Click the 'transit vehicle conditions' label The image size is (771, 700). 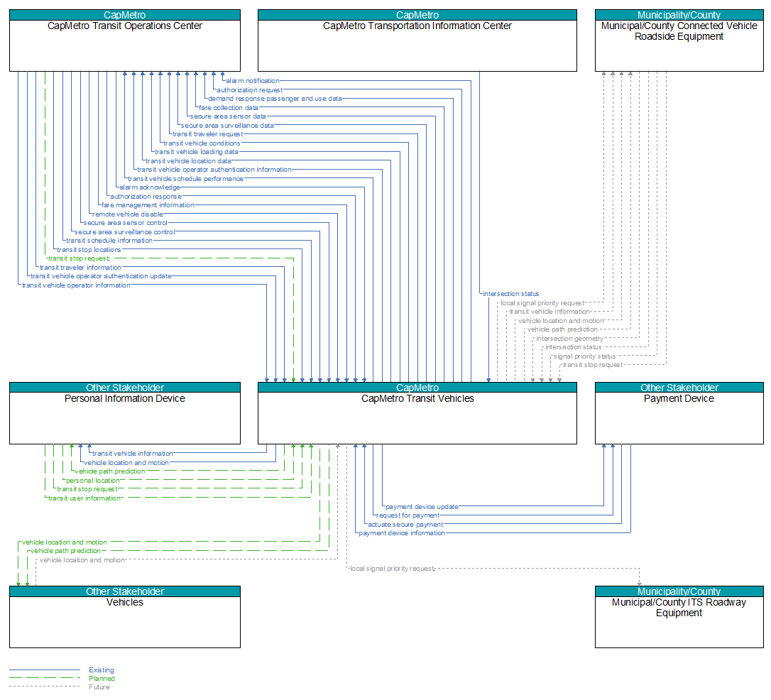point(202,143)
